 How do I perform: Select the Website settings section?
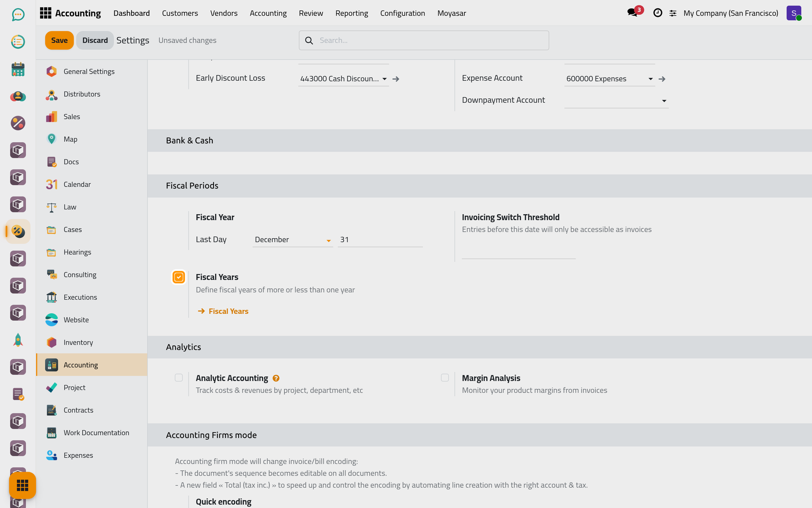point(91,320)
